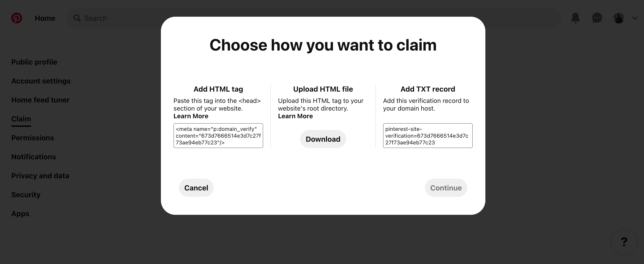The height and width of the screenshot is (264, 644).
Task: Click the Cancel button
Action: 196,188
